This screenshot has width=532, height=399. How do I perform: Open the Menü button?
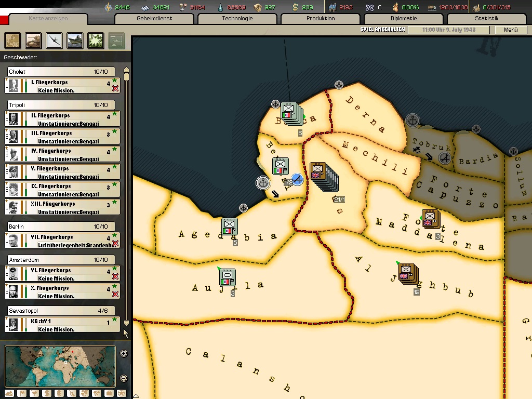pos(511,30)
